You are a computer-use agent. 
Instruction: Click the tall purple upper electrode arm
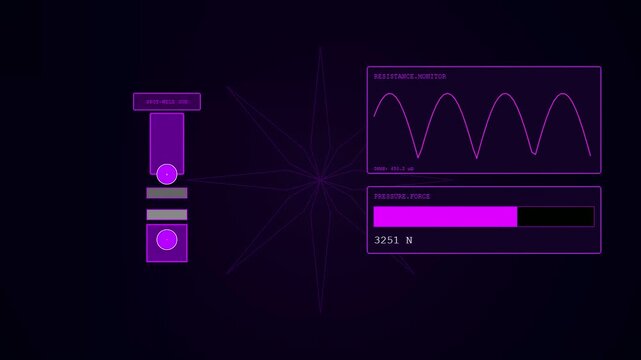(167, 144)
